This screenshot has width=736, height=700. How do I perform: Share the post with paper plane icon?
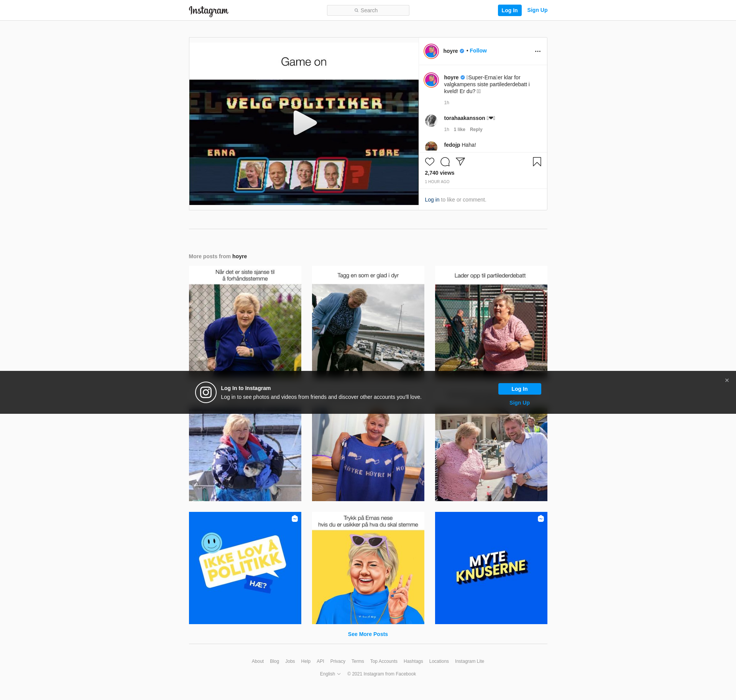point(460,162)
